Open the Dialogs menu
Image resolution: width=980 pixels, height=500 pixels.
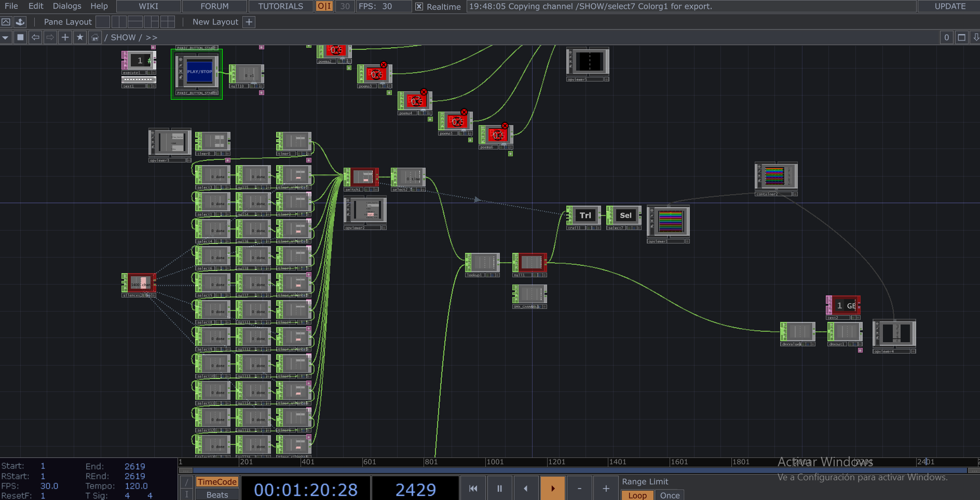point(67,6)
